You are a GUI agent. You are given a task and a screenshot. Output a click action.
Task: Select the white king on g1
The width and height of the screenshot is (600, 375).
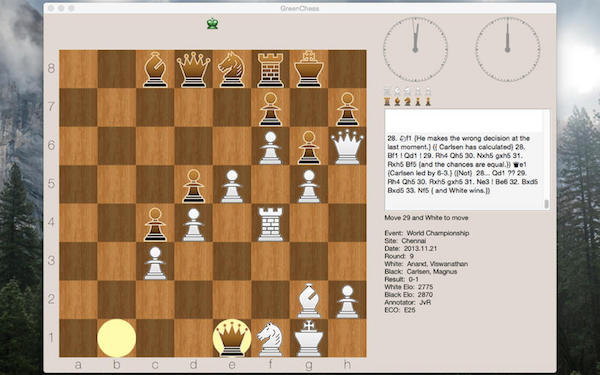(308, 338)
